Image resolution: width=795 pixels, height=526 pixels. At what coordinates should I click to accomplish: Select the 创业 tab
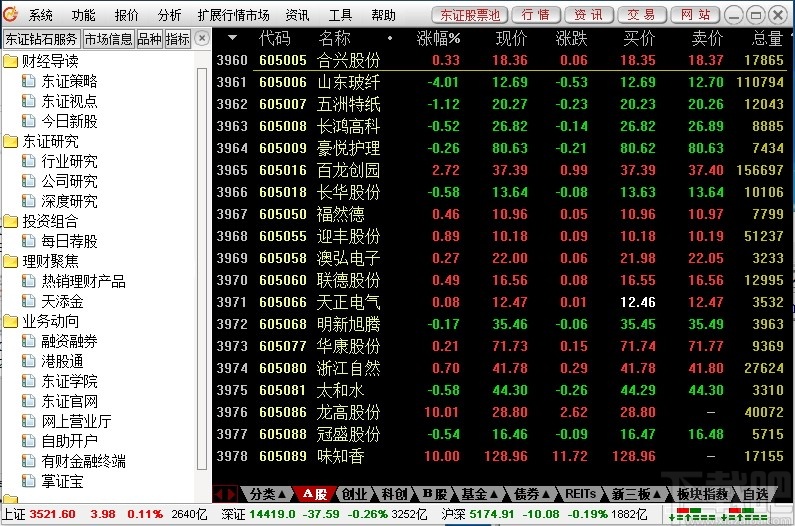coord(354,494)
